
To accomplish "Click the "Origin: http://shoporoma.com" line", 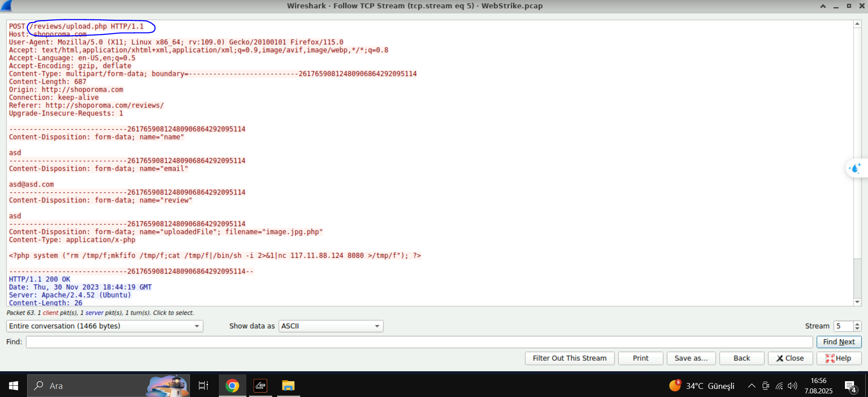I will (x=66, y=89).
